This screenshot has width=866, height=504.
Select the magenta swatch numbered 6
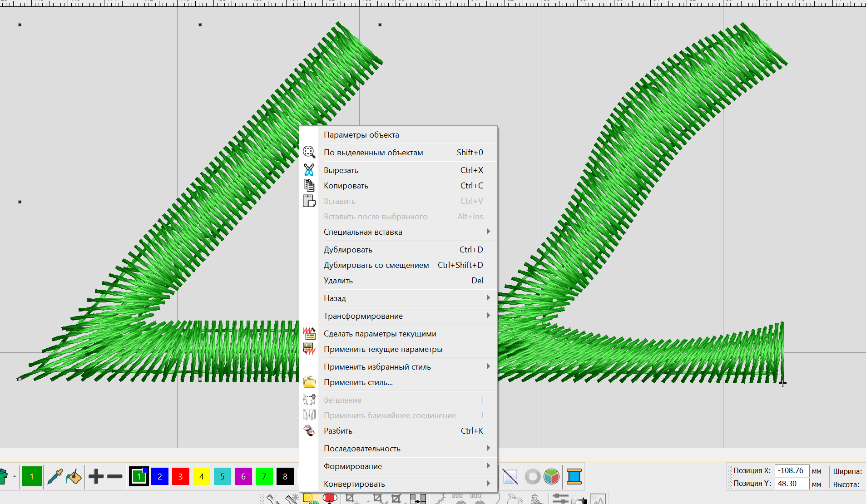243,476
